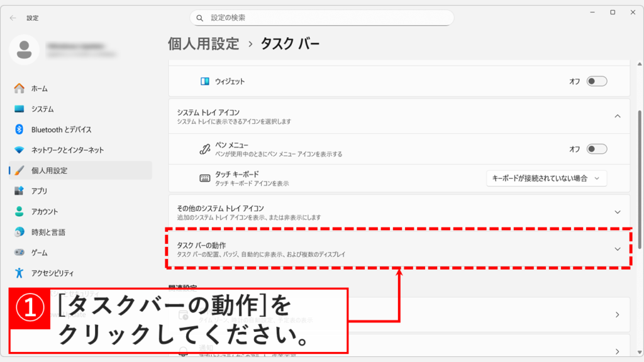Open the Touch keyboard dropdown
The height and width of the screenshot is (362, 644).
point(547,178)
